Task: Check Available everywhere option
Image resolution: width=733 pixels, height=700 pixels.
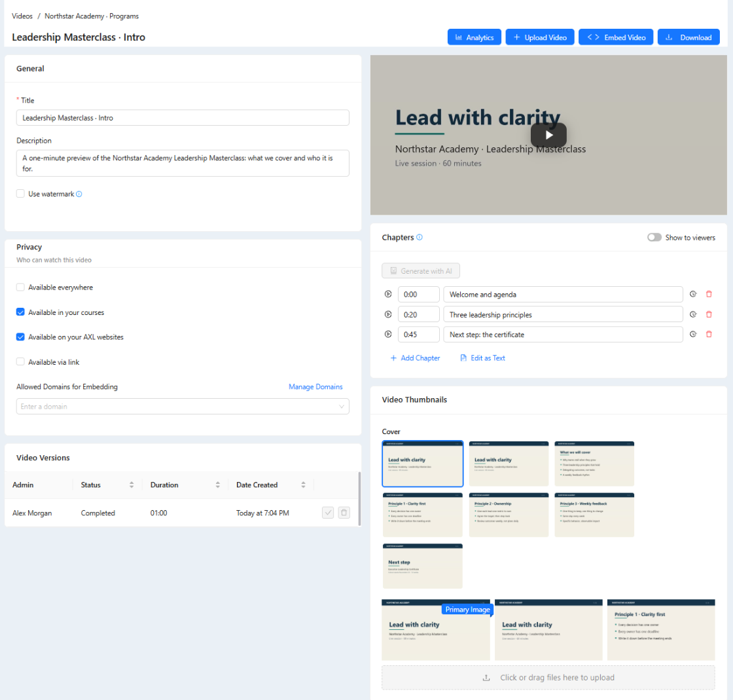Action: pos(20,287)
